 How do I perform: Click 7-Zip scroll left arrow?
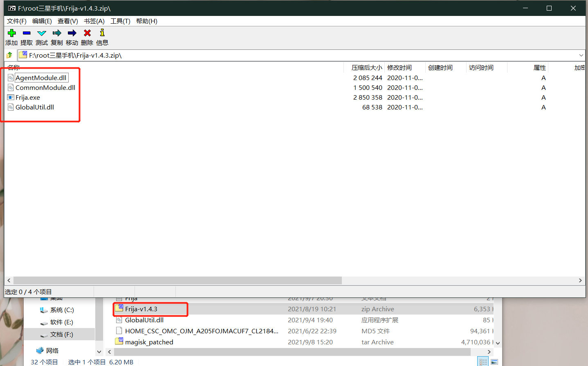[x=9, y=280]
